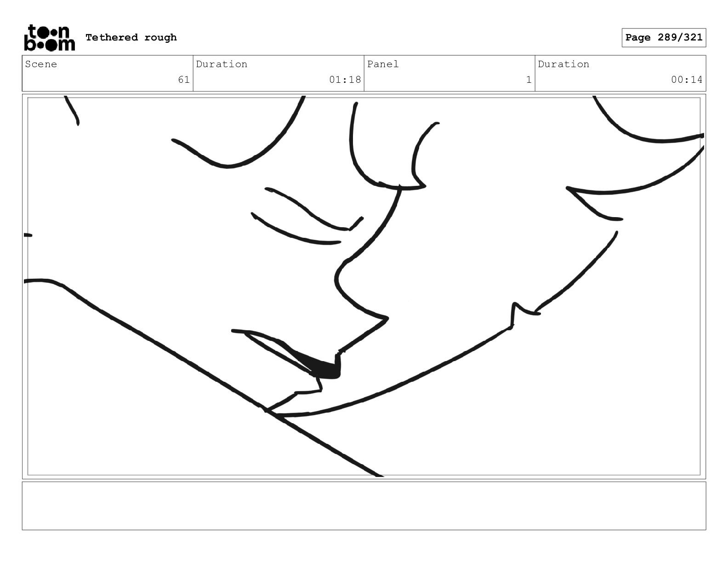Click the 'Scene' header label

coord(41,64)
